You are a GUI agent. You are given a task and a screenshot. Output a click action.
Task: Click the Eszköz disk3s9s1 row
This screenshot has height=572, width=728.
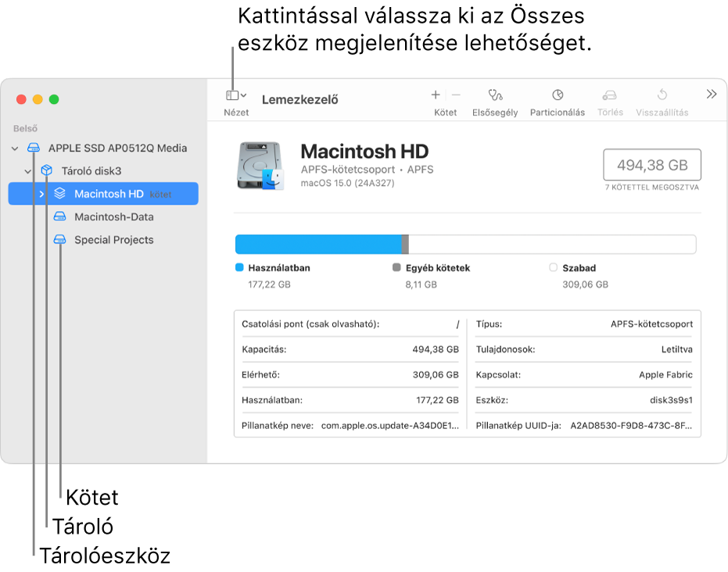point(584,400)
